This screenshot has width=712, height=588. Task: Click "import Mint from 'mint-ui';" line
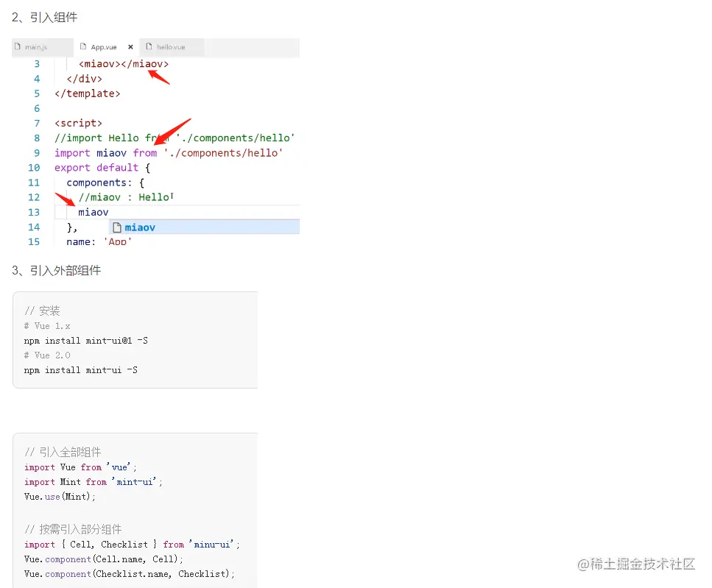pos(93,482)
